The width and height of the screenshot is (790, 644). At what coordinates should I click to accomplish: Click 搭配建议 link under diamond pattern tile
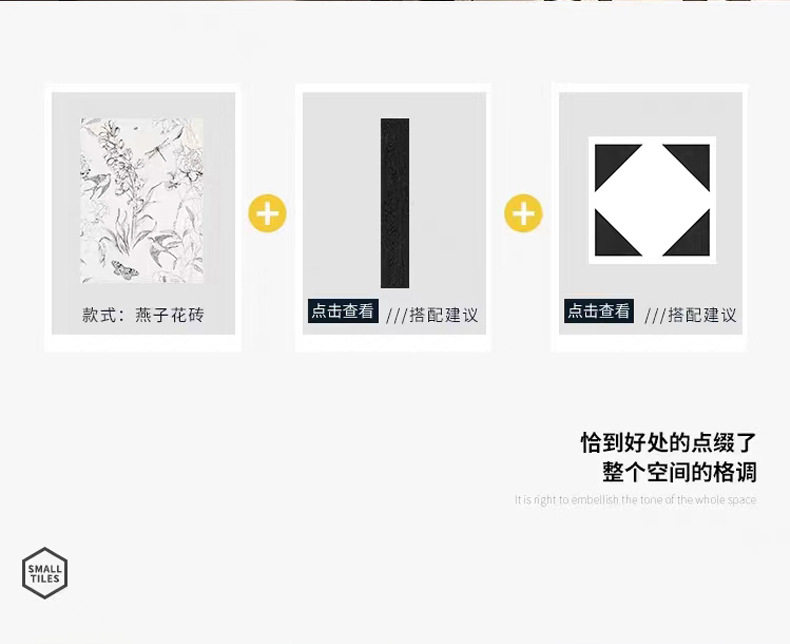pyautogui.click(x=702, y=315)
